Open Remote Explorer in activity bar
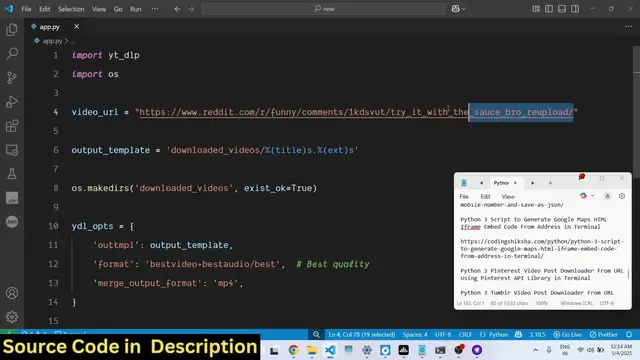Viewport: 640px width, 360px height. (x=12, y=150)
